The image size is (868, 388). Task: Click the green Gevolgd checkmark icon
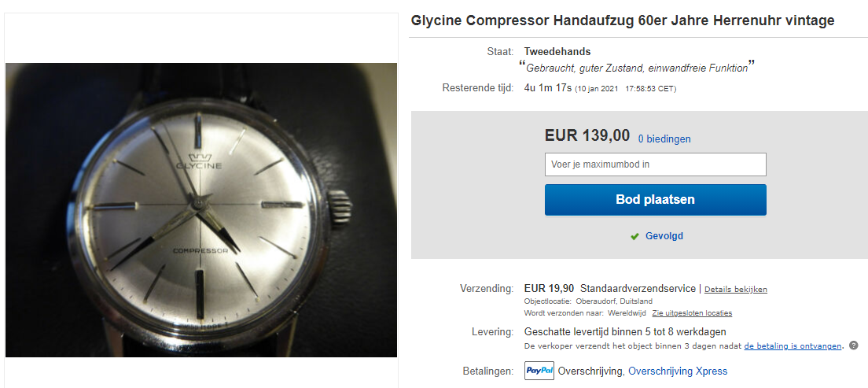point(635,236)
